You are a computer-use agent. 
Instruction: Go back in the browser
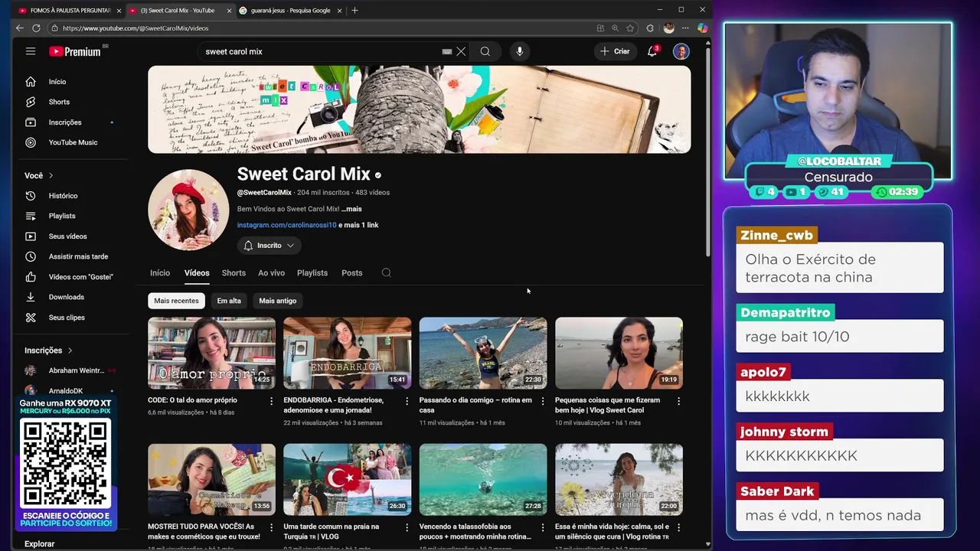pos(20,28)
